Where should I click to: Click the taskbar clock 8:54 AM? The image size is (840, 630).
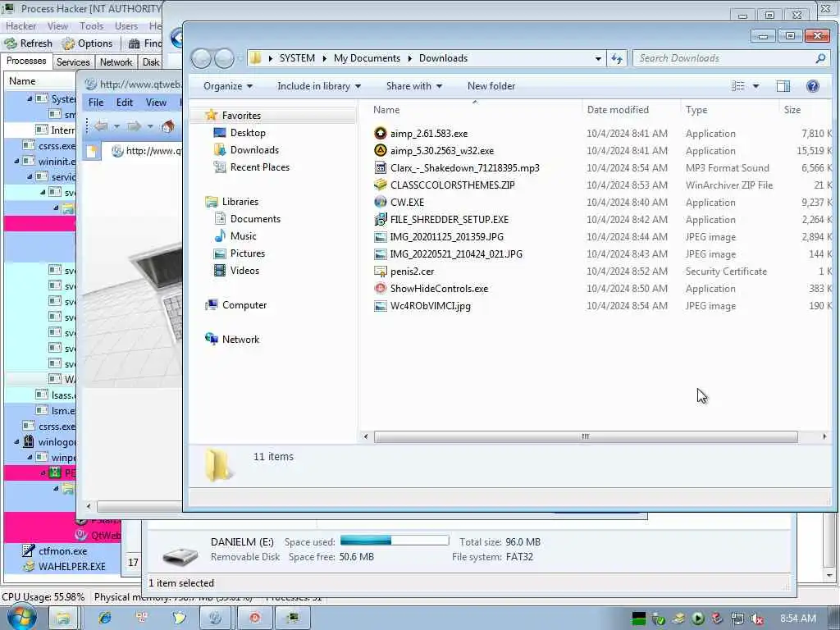click(798, 619)
